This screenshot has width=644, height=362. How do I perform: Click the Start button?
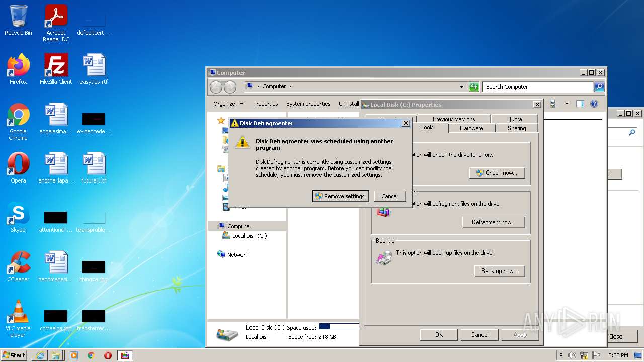click(14, 355)
